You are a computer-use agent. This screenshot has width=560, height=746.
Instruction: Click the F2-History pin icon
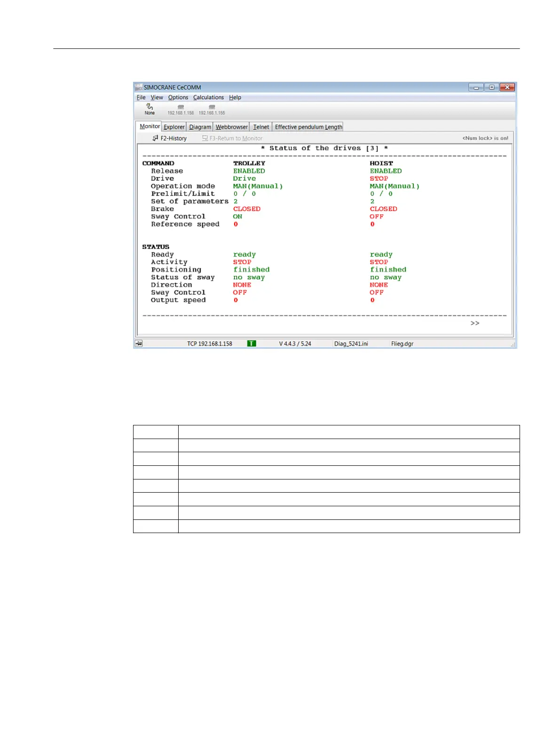tap(155, 138)
